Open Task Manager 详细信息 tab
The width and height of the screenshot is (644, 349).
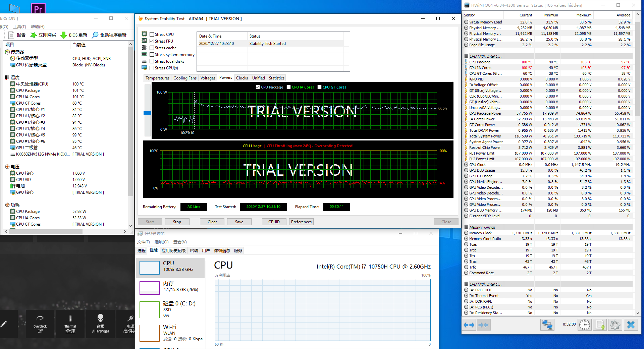tap(222, 251)
